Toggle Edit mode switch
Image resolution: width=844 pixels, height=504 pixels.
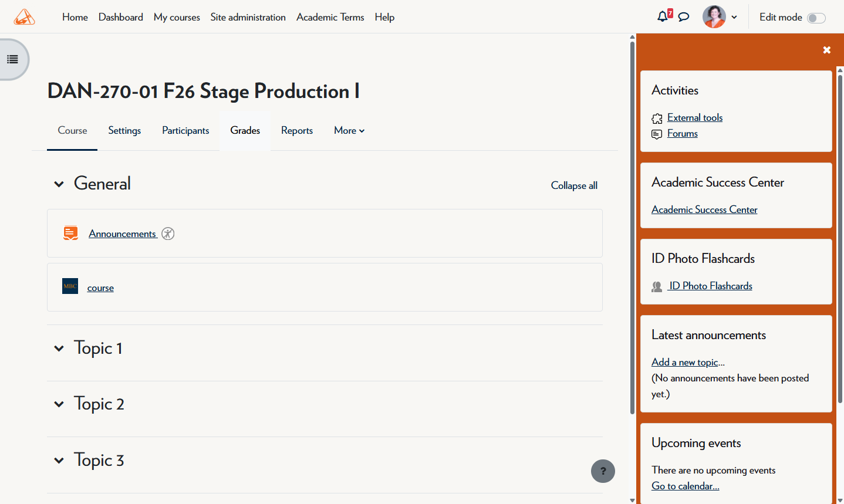pos(816,18)
